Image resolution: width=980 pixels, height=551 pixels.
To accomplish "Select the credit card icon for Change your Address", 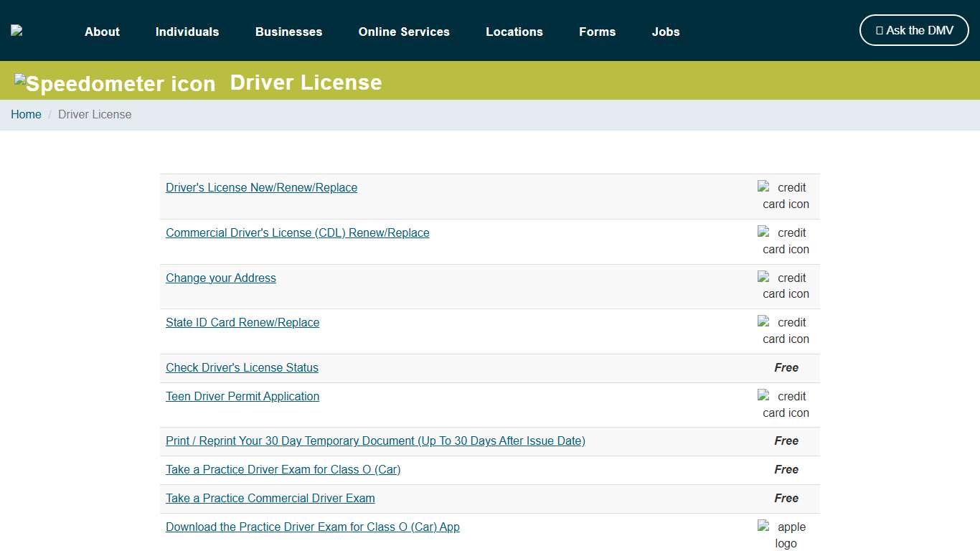I will click(x=783, y=286).
